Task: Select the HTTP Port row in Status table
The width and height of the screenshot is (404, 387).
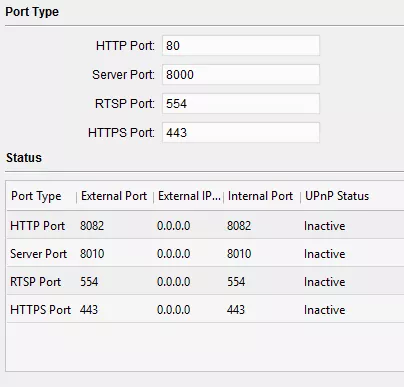Action: coord(205,225)
